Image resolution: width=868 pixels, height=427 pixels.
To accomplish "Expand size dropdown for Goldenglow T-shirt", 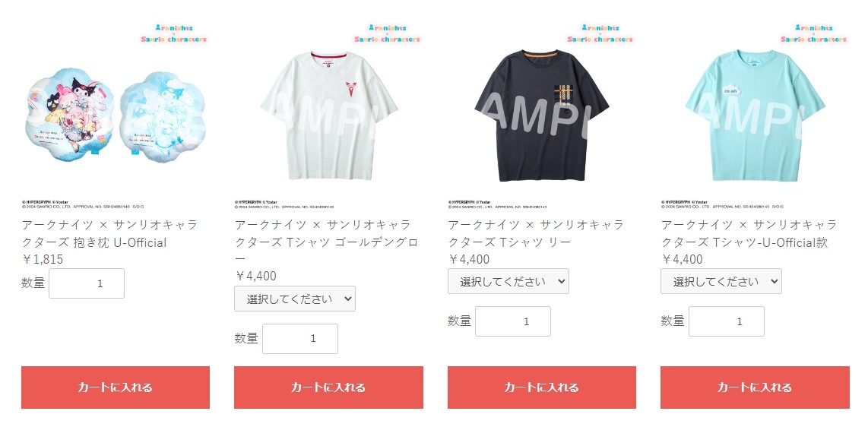I will 295,299.
